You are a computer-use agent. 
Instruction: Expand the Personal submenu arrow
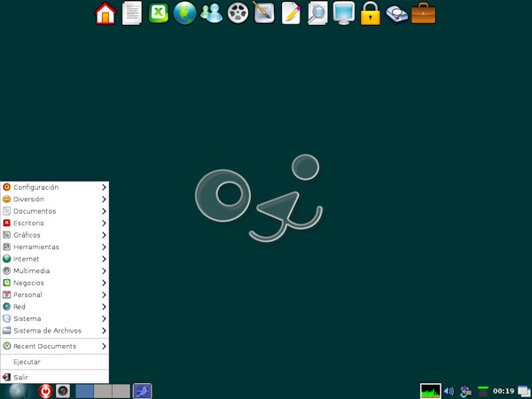point(104,295)
